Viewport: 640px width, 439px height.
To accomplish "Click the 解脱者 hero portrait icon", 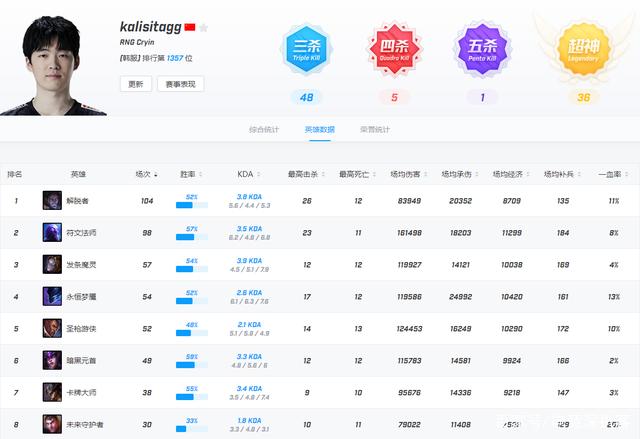I will pos(52,201).
